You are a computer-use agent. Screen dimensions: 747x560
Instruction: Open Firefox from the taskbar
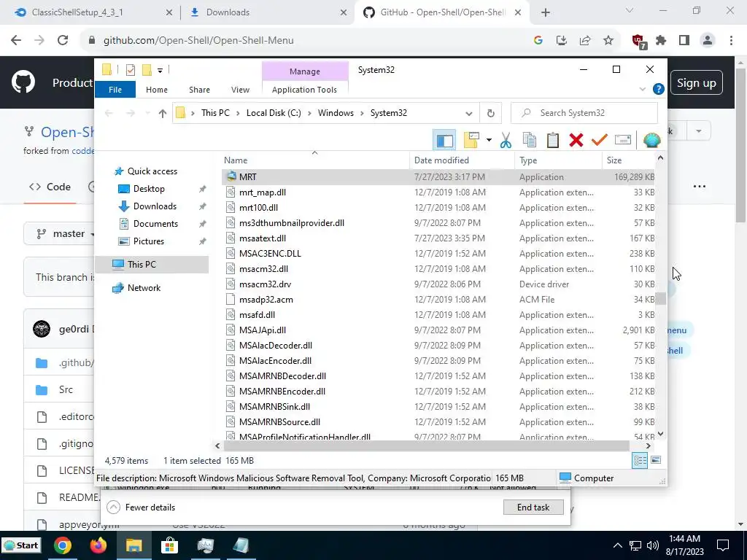(x=98, y=545)
